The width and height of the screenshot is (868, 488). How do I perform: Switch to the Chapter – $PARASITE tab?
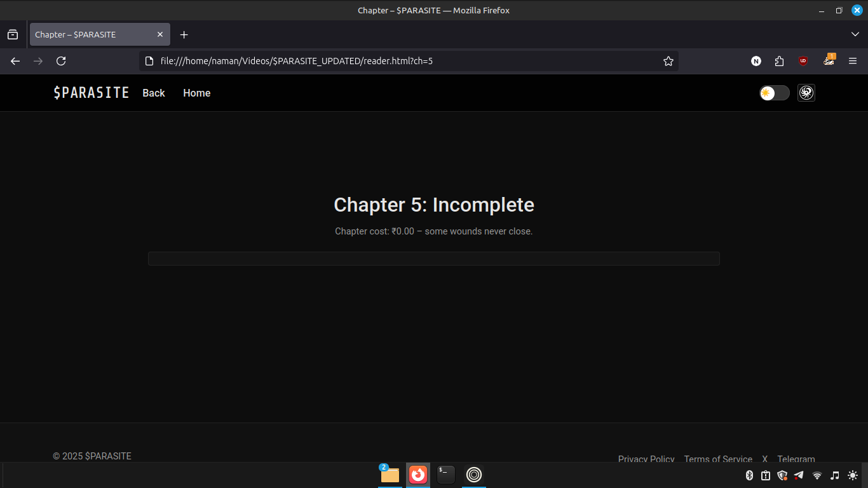pyautogui.click(x=100, y=34)
